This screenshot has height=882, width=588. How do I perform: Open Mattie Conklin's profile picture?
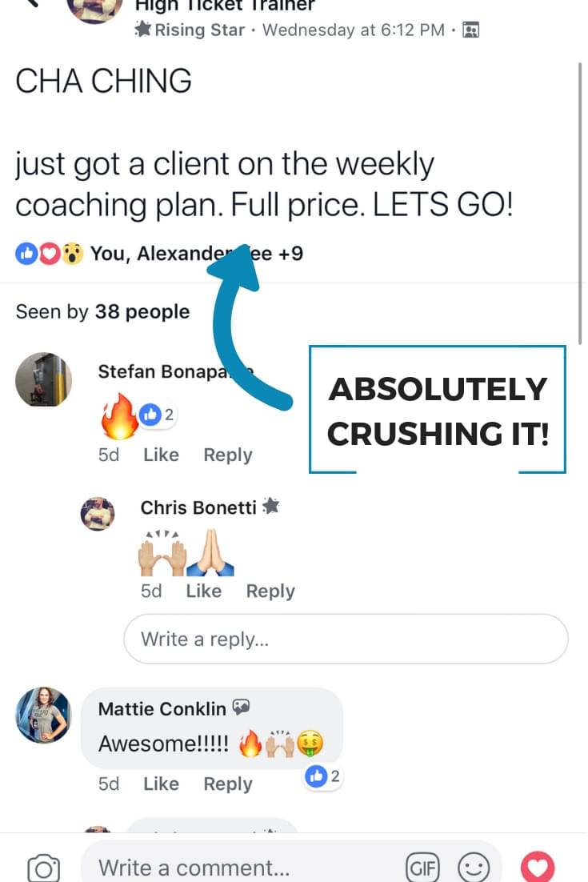(x=43, y=715)
